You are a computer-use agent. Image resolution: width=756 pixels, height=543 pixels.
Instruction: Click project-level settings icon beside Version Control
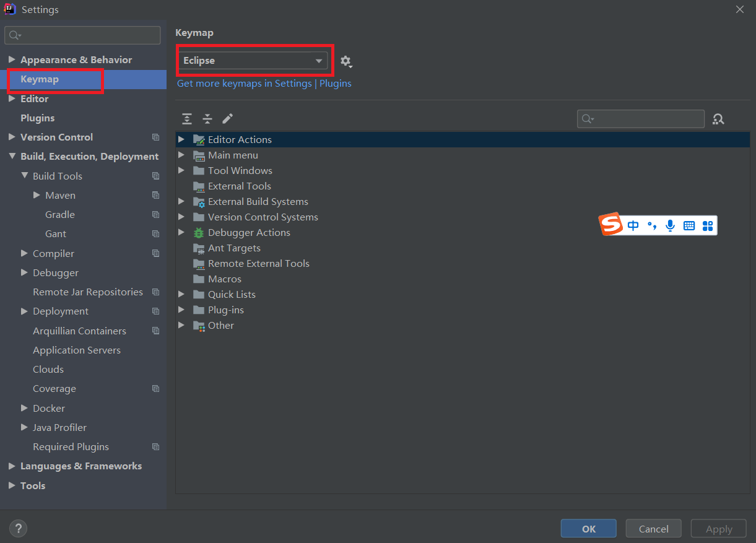pyautogui.click(x=155, y=137)
